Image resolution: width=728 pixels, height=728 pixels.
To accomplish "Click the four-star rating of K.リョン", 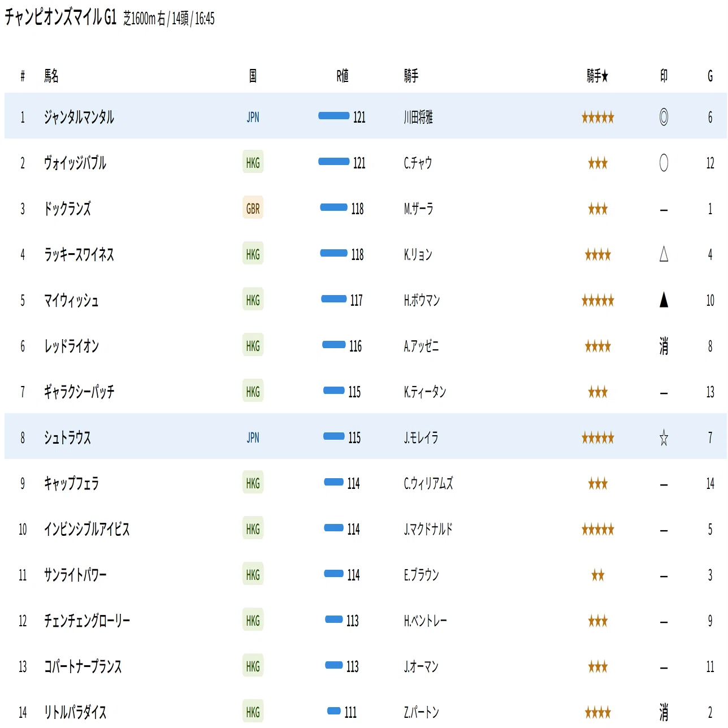I will click(x=597, y=255).
